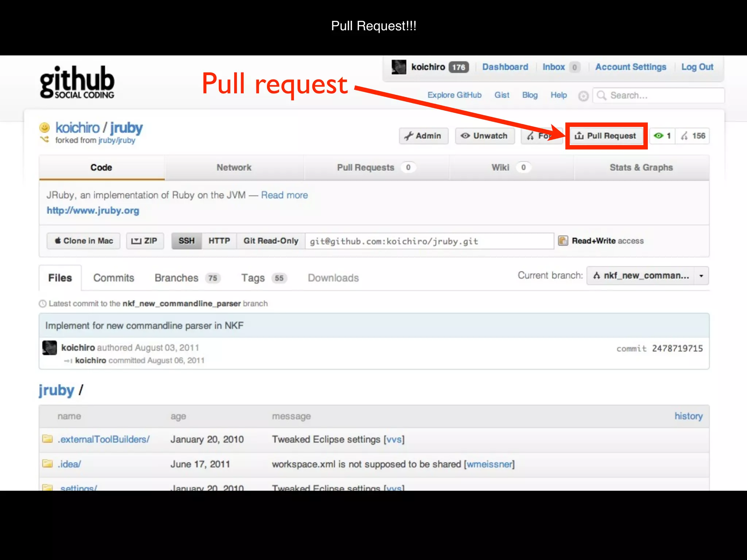747x560 pixels.
Task: Click the Pull Request button
Action: pos(606,136)
